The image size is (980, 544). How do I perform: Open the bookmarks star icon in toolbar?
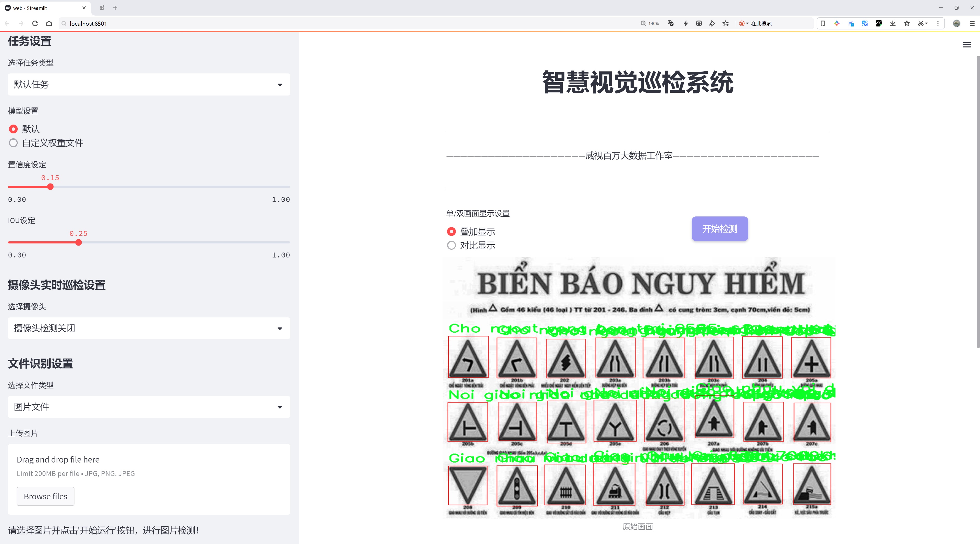(x=907, y=24)
